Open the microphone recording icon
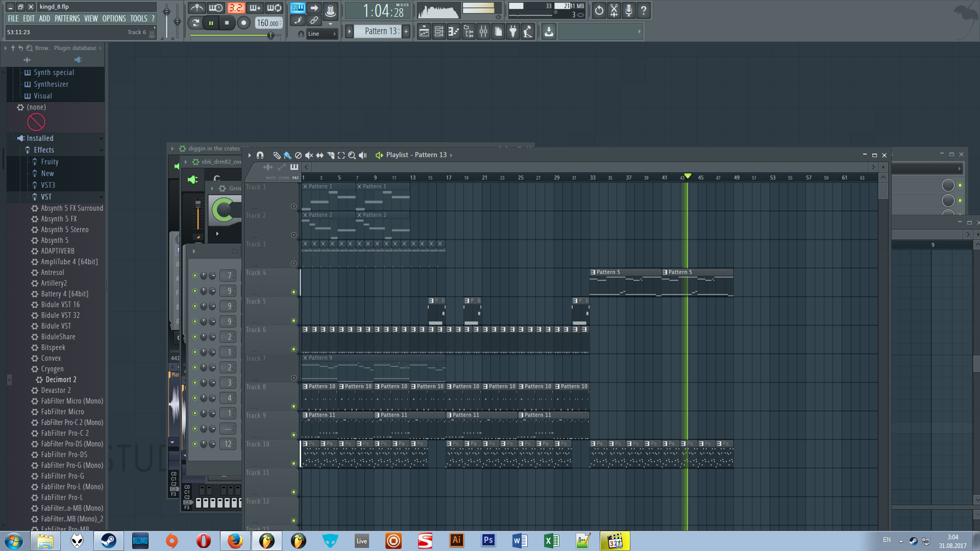The image size is (980, 551). 629,10
